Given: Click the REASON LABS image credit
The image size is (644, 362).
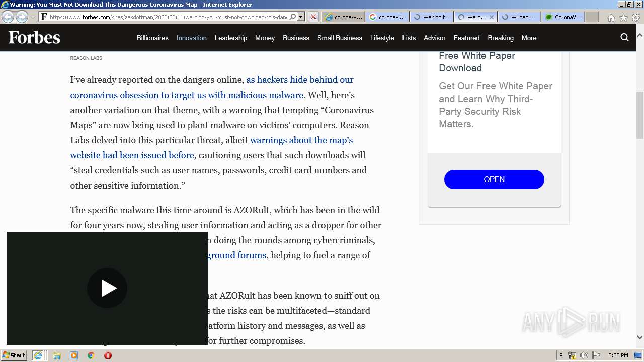Looking at the screenshot, I should [x=86, y=58].
